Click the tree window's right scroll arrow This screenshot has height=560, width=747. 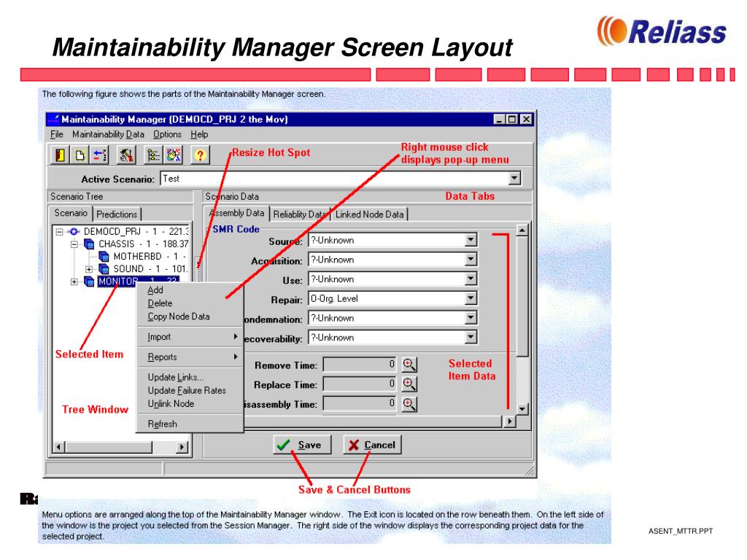click(182, 447)
